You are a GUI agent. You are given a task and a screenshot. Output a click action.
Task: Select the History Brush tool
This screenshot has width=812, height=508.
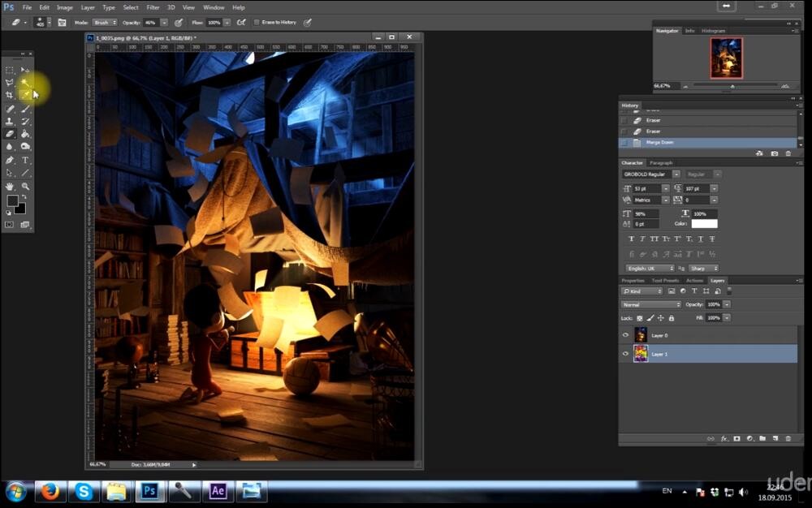click(x=25, y=122)
